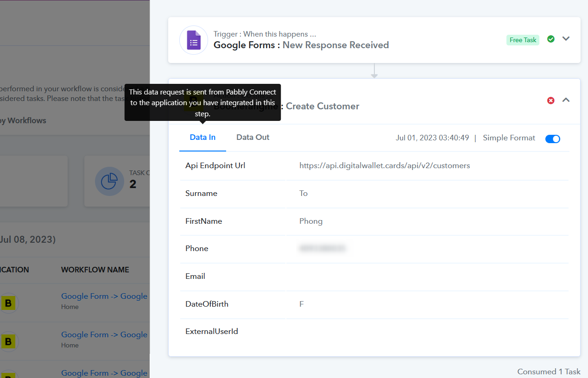Collapse the Create Customer step

(x=566, y=100)
